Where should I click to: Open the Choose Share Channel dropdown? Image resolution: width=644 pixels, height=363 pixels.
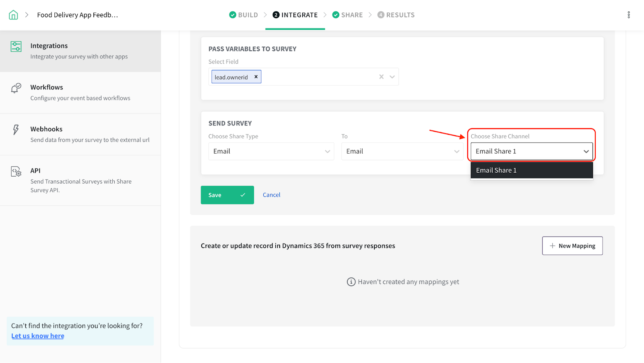[x=532, y=151]
